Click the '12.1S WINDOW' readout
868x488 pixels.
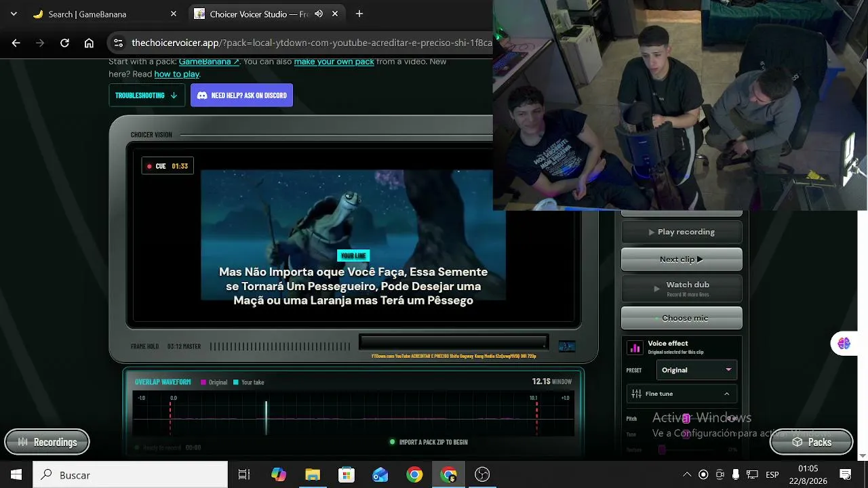click(552, 382)
